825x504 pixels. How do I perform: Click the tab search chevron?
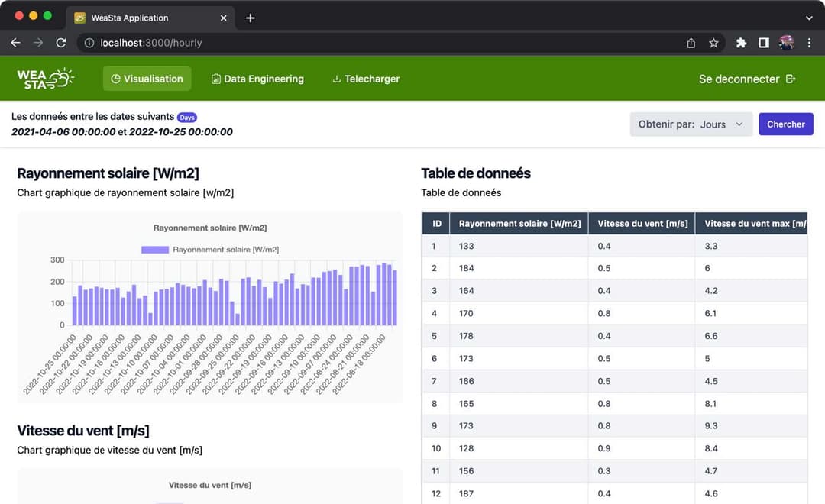click(809, 18)
